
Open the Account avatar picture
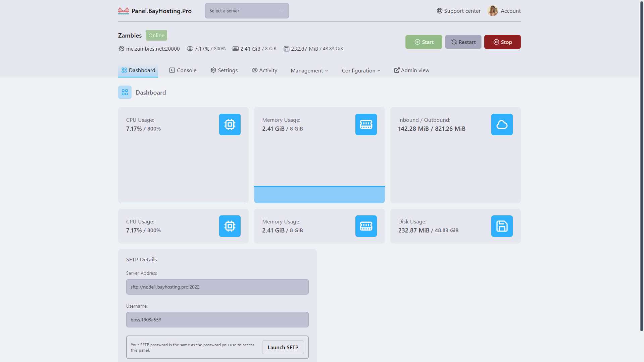492,11
